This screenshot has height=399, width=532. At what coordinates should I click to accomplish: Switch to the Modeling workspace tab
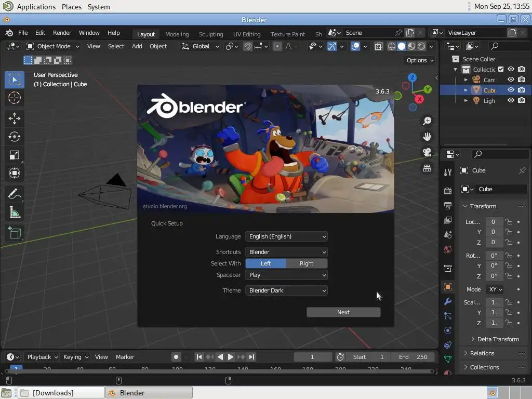pos(177,34)
